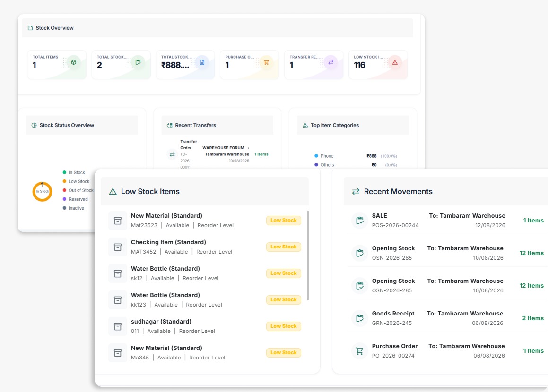548x392 pixels.
Task: Click the Stock Overview header icon
Action: [x=30, y=28]
